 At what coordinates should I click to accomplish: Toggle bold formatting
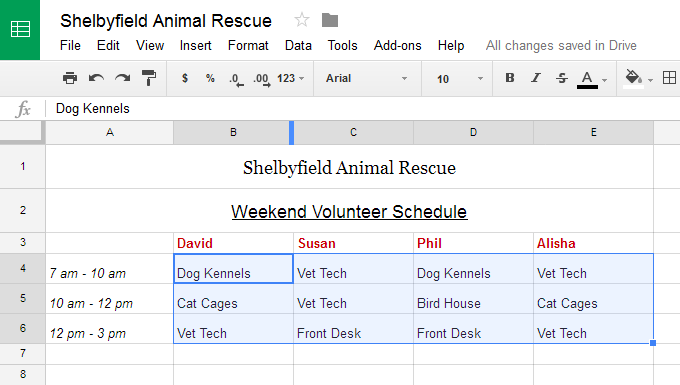[510, 78]
